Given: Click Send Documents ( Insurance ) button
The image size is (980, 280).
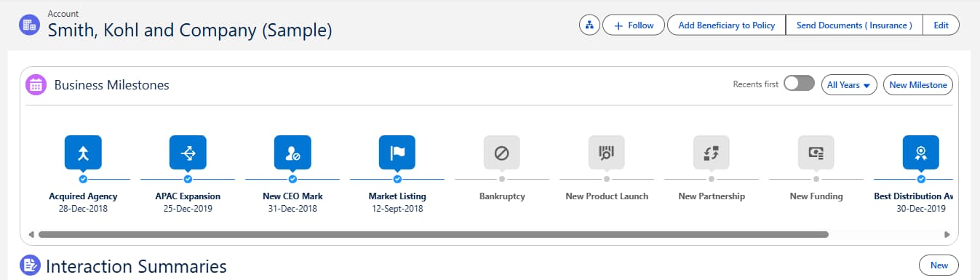Looking at the screenshot, I should [x=854, y=25].
